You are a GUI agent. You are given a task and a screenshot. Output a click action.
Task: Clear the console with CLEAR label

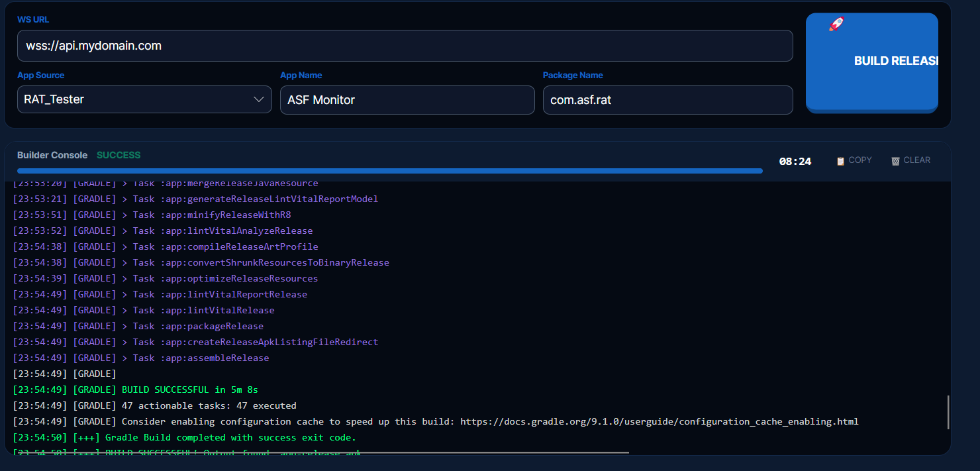[x=917, y=160]
